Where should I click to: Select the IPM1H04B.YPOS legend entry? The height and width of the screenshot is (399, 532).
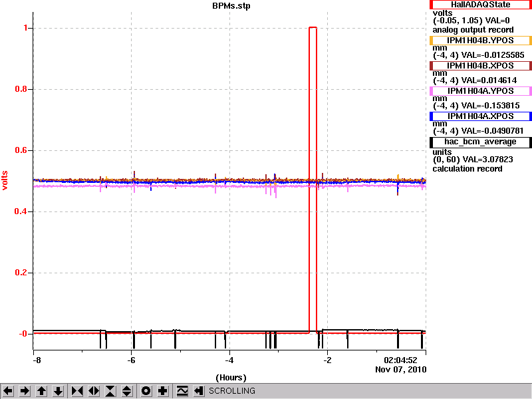tap(480, 41)
